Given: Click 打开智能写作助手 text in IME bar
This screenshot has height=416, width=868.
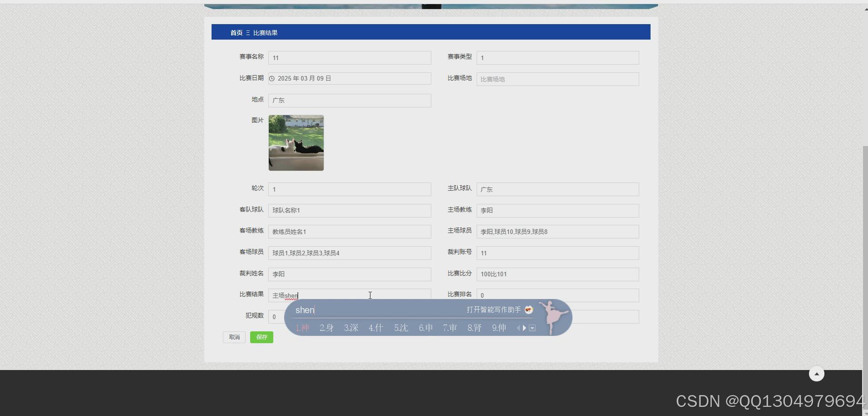Looking at the screenshot, I should point(494,310).
